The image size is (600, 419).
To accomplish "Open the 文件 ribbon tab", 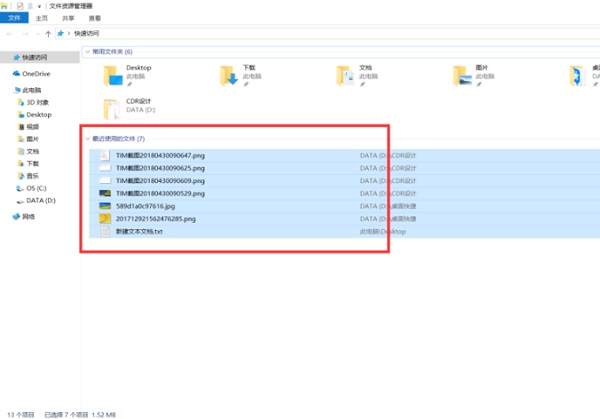I will click(x=12, y=18).
